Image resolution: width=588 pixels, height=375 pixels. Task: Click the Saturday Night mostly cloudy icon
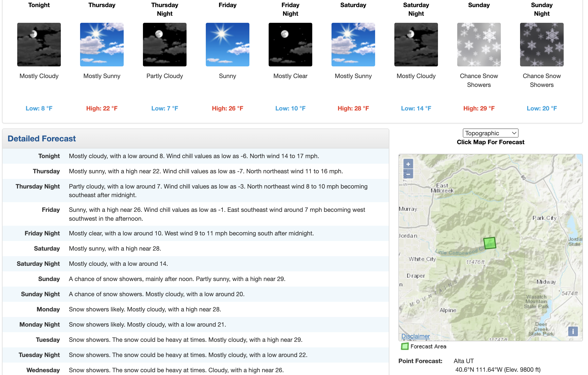[416, 45]
